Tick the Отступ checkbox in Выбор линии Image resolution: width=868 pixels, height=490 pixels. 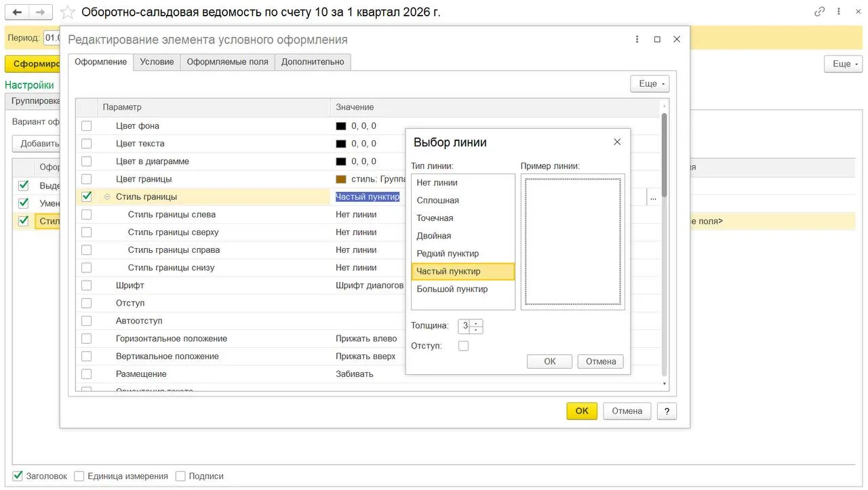(x=463, y=346)
